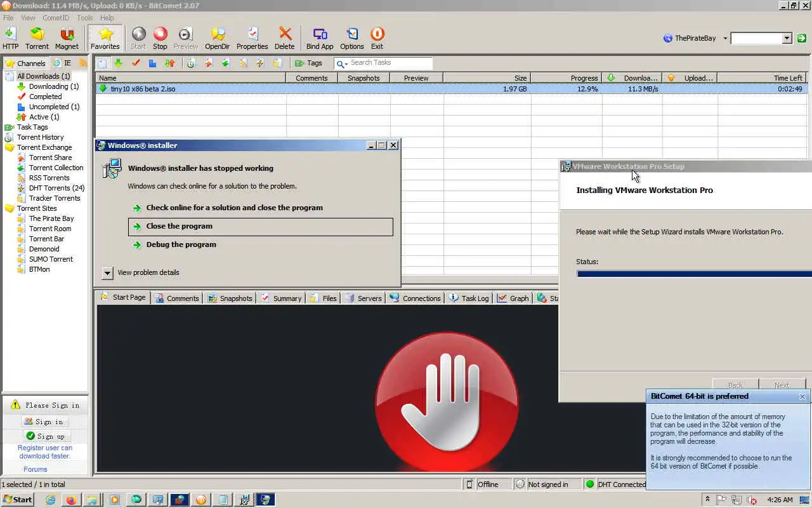
Task: Sort by the Progress column header
Action: point(566,78)
